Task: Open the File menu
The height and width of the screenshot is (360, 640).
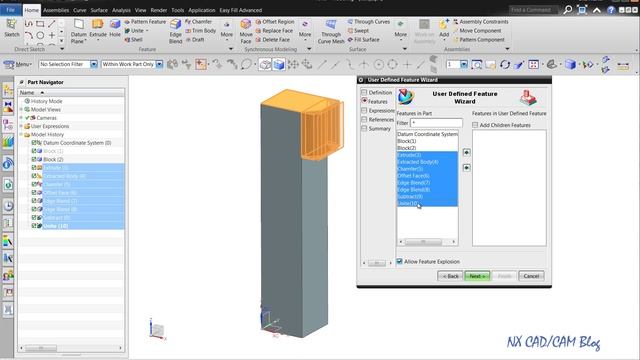Action: pyautogui.click(x=11, y=10)
